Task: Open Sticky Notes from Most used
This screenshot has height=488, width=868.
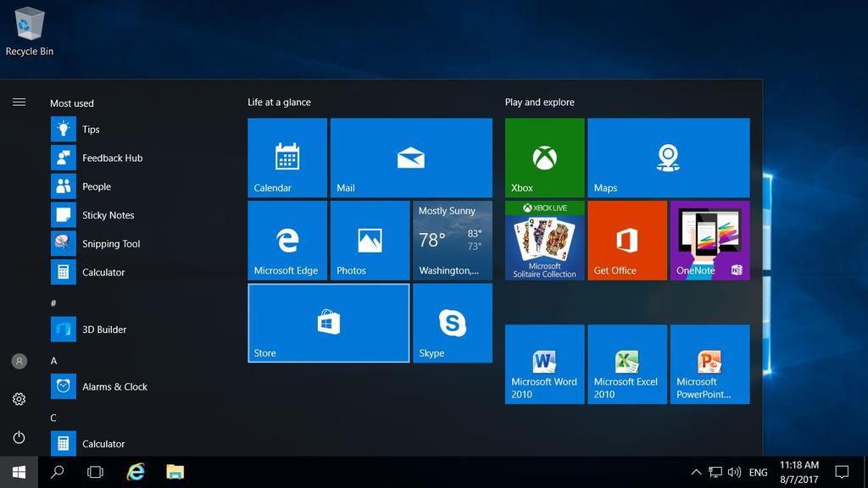Action: click(x=138, y=215)
